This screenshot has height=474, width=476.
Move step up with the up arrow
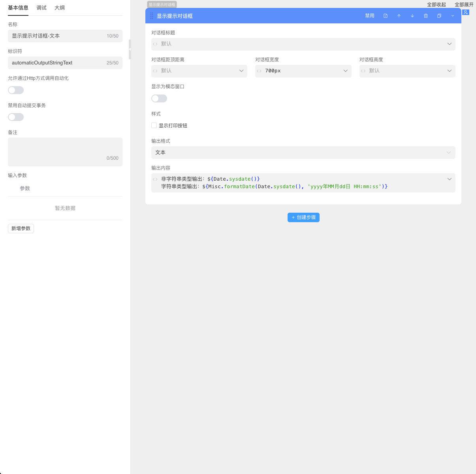[x=399, y=16]
